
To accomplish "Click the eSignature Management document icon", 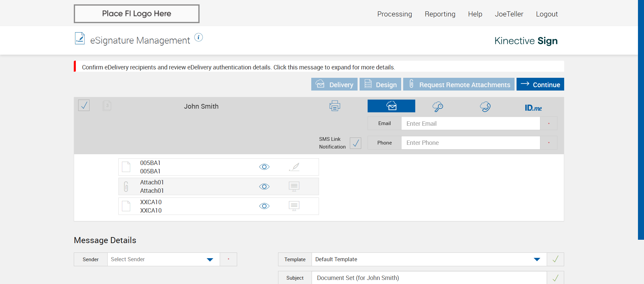I will 80,39.
